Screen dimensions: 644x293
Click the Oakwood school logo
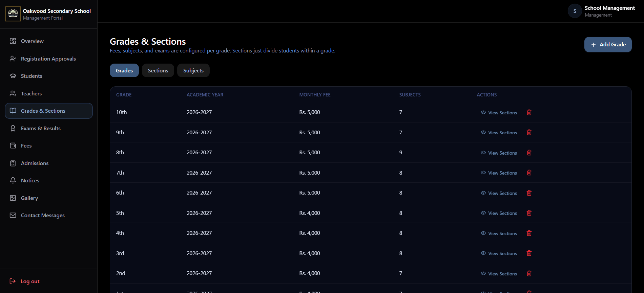13,14
